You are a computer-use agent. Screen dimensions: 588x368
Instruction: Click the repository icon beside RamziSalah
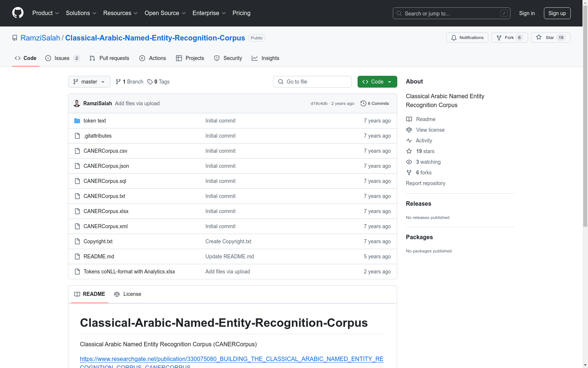[15, 38]
